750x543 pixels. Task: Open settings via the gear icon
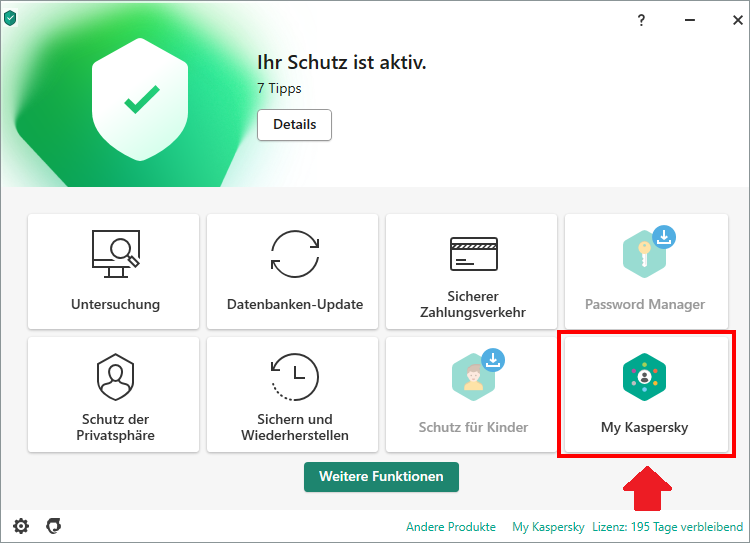click(x=21, y=526)
